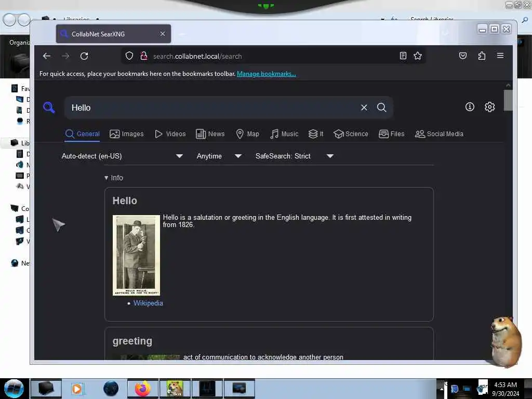This screenshot has width=532, height=399.
Task: Open the Extensions puzzle icon
Action: click(x=482, y=56)
